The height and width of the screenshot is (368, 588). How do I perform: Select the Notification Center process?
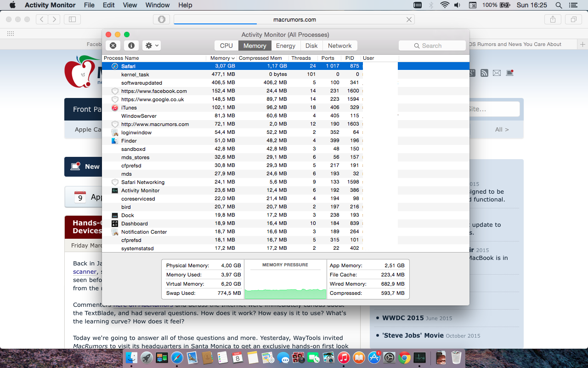coord(286,232)
